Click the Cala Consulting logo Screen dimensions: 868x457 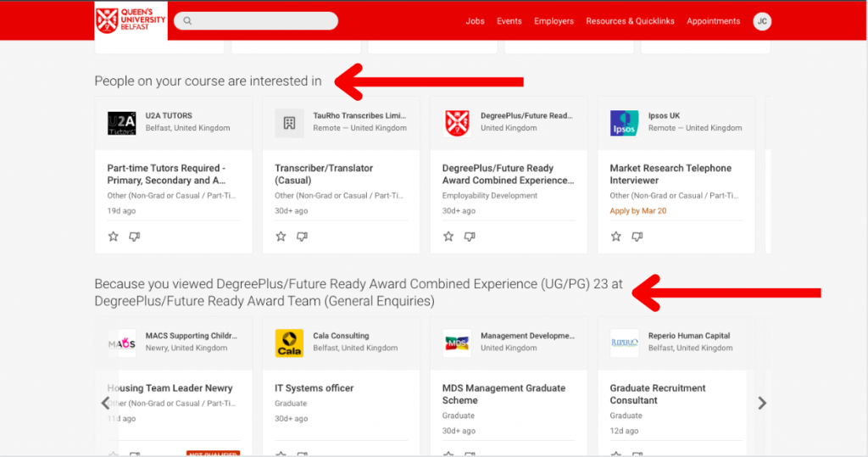click(289, 343)
